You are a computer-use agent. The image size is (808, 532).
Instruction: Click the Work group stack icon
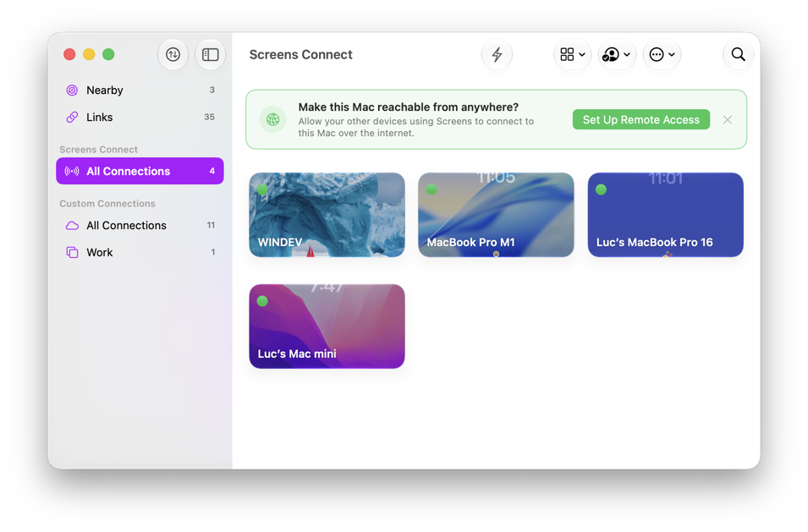pos(72,252)
